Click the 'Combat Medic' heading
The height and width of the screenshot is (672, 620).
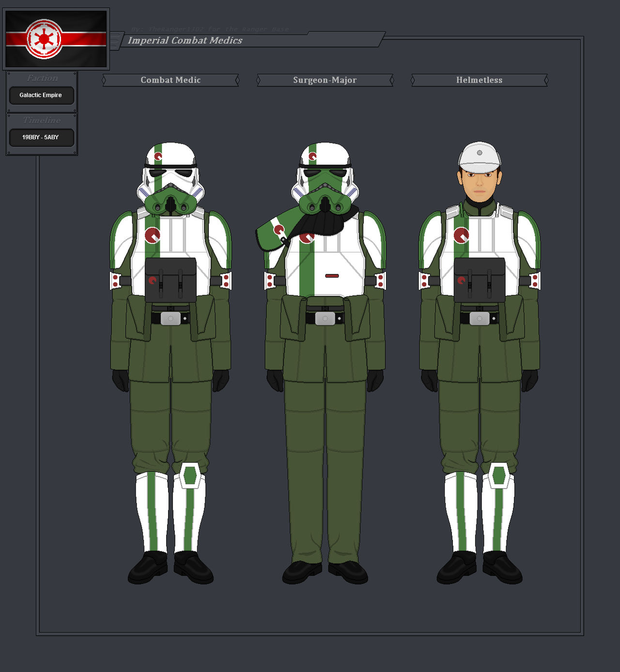point(170,80)
